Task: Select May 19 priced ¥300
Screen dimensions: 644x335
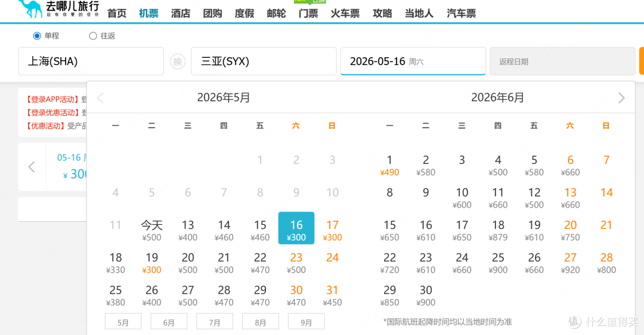Action: (151, 263)
